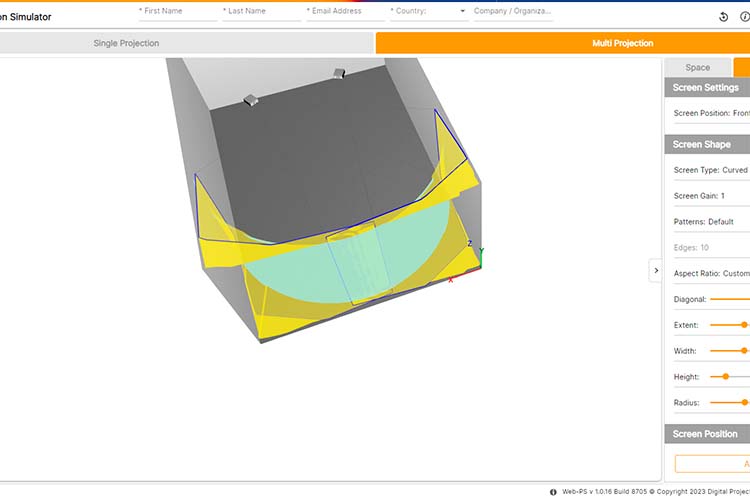Click the reset/refresh icon in header

[723, 17]
